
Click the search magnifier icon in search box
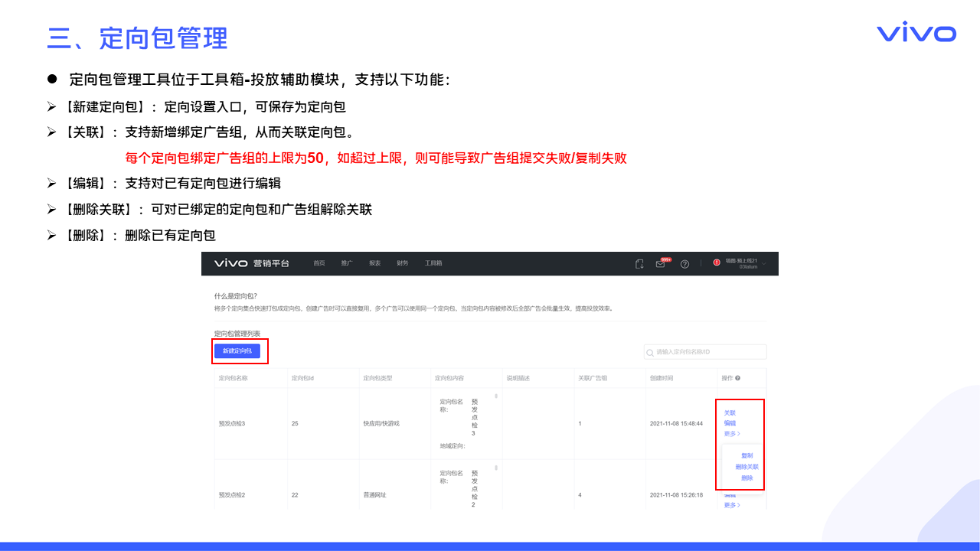[651, 353]
